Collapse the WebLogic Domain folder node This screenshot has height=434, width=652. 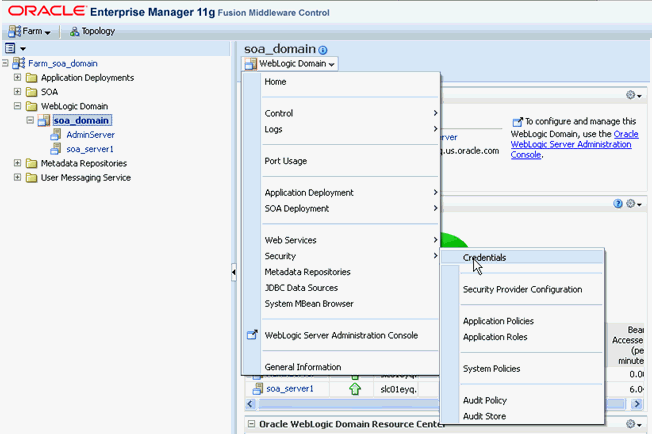pos(17,106)
